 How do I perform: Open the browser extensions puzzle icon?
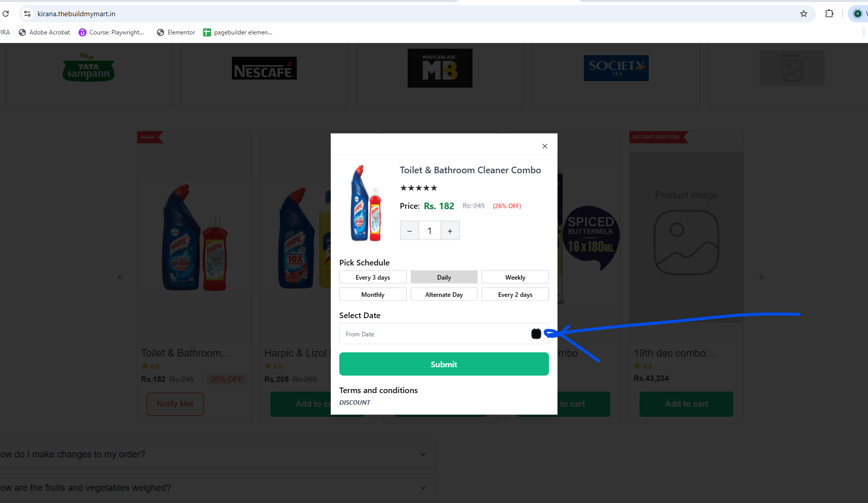pos(829,14)
